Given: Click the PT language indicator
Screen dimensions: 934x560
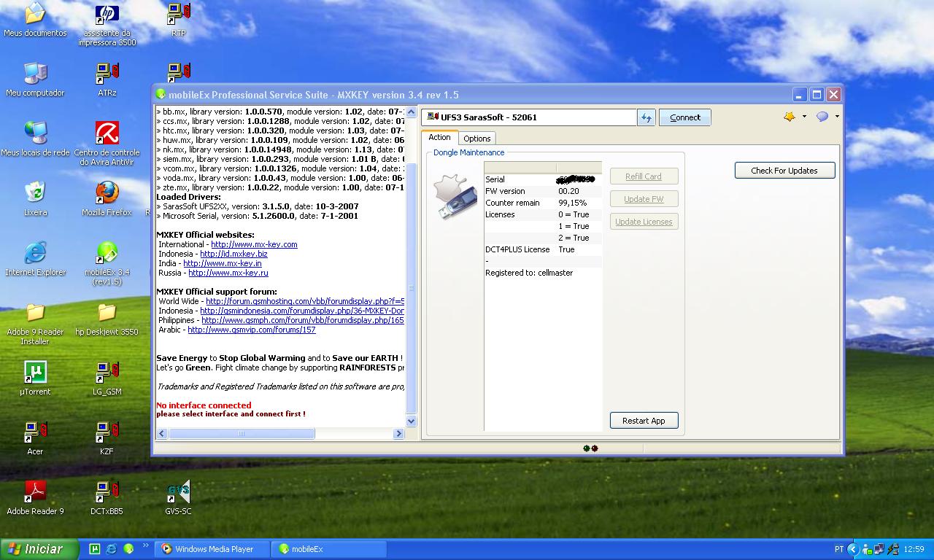Looking at the screenshot, I should coord(839,549).
